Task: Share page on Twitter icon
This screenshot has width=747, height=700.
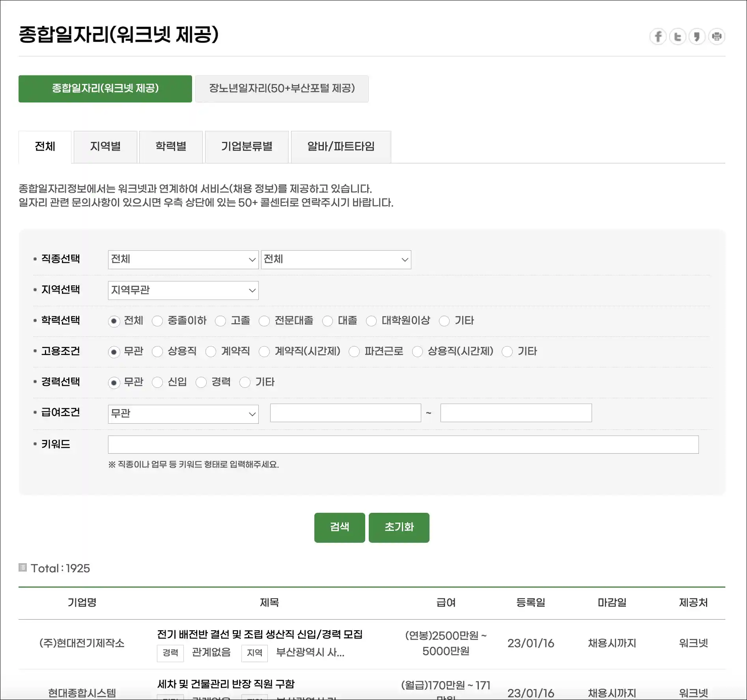Action: pyautogui.click(x=678, y=37)
